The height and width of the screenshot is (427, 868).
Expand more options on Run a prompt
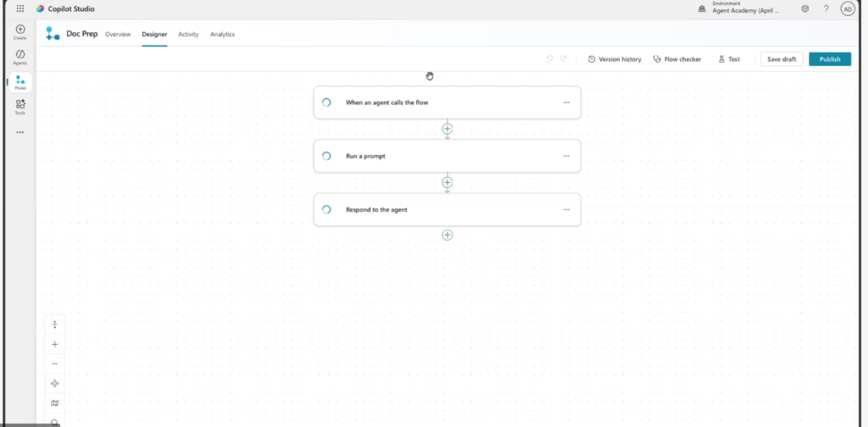(x=566, y=156)
